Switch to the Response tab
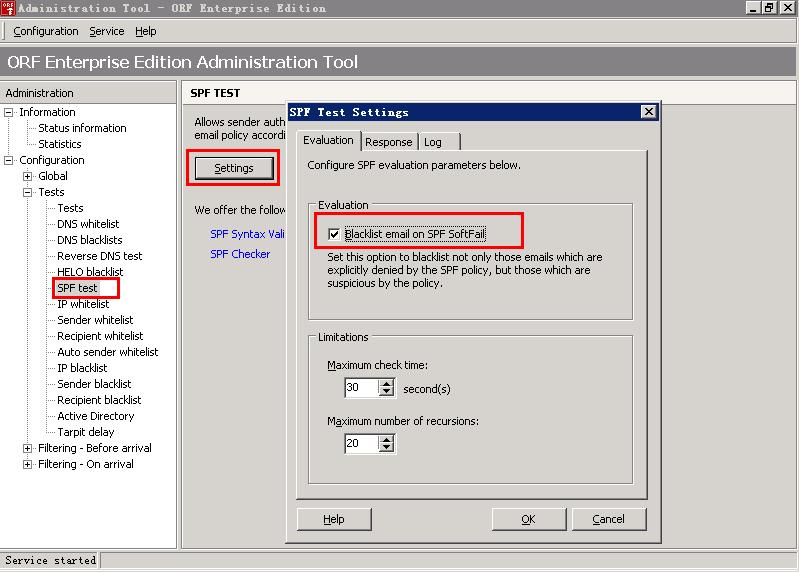 [x=388, y=142]
